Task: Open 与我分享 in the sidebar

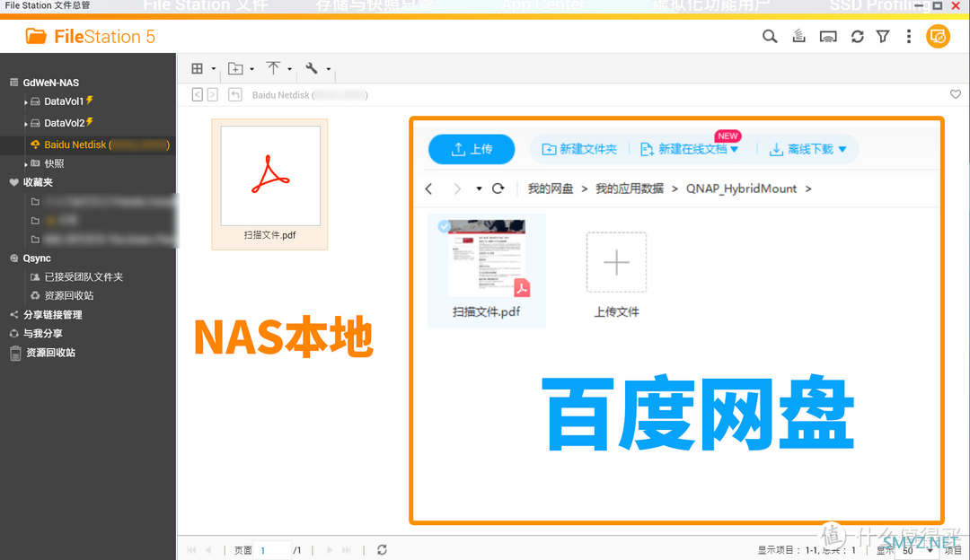Action: [x=43, y=333]
